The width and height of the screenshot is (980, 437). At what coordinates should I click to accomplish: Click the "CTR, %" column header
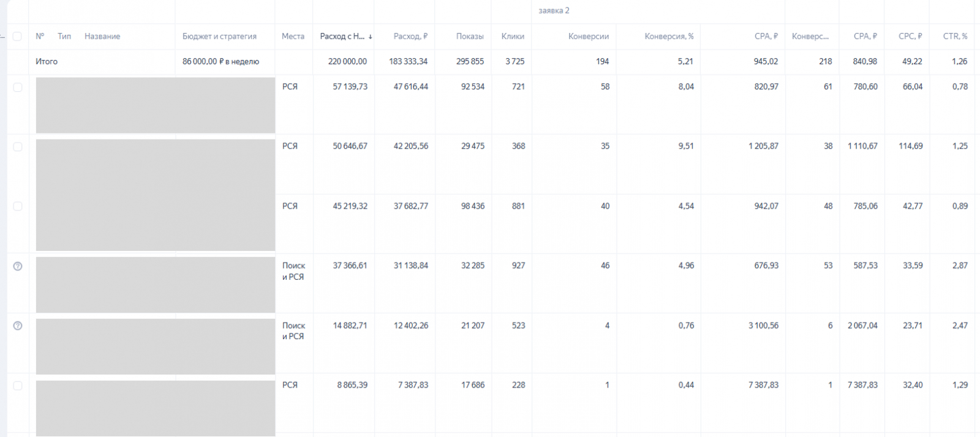955,36
